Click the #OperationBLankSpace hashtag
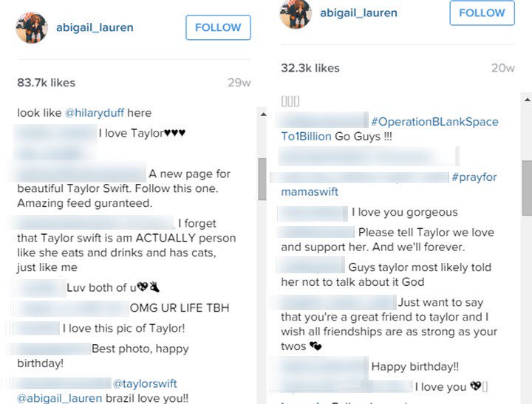This screenshot has width=532, height=404. [434, 122]
